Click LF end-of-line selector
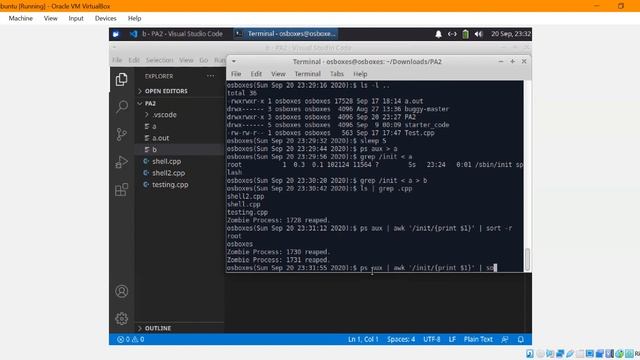The height and width of the screenshot is (360, 640). point(452,339)
